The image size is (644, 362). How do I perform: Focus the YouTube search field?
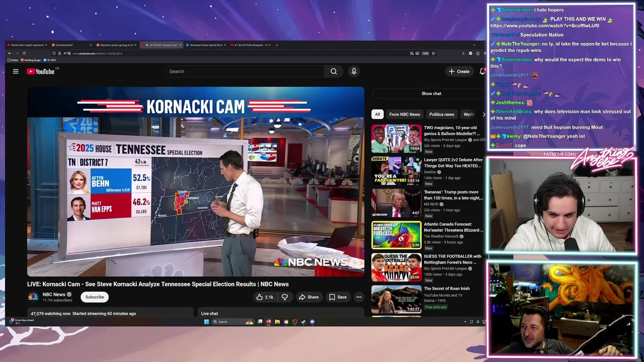click(x=245, y=71)
